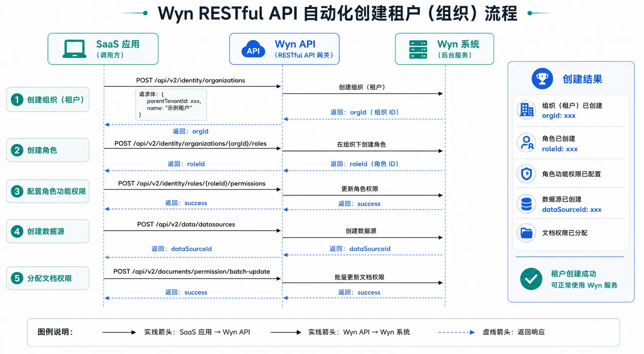The image size is (644, 354).
Task: Click the 批量更新文档权限 label
Action: click(x=359, y=277)
